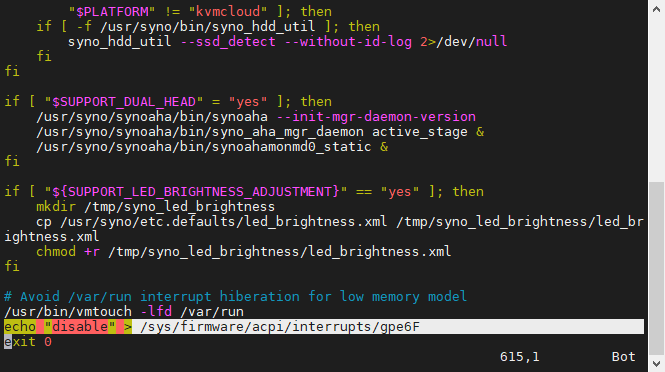Click the wrapped "ightness.xml" line
Viewport: 665px width, 372px height.
(52, 237)
